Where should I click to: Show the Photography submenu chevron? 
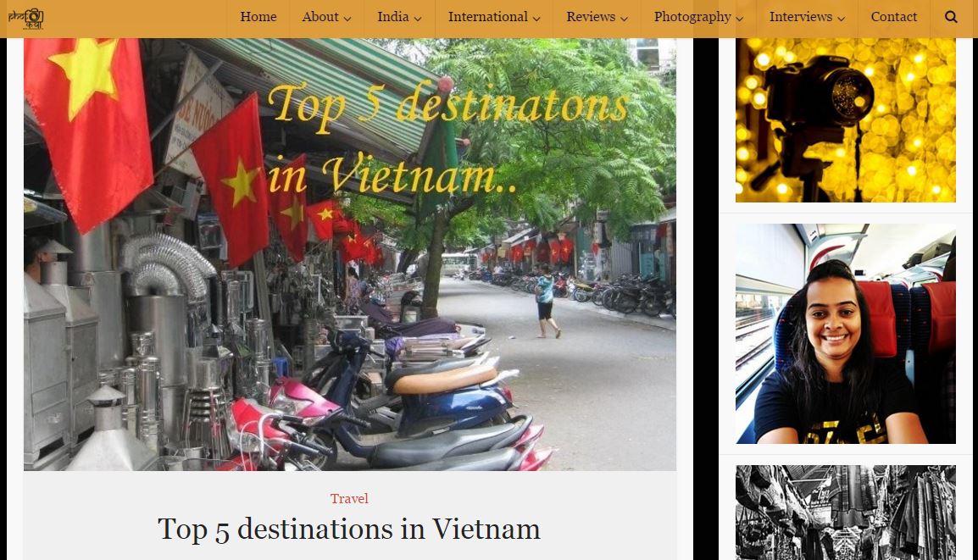pos(740,19)
